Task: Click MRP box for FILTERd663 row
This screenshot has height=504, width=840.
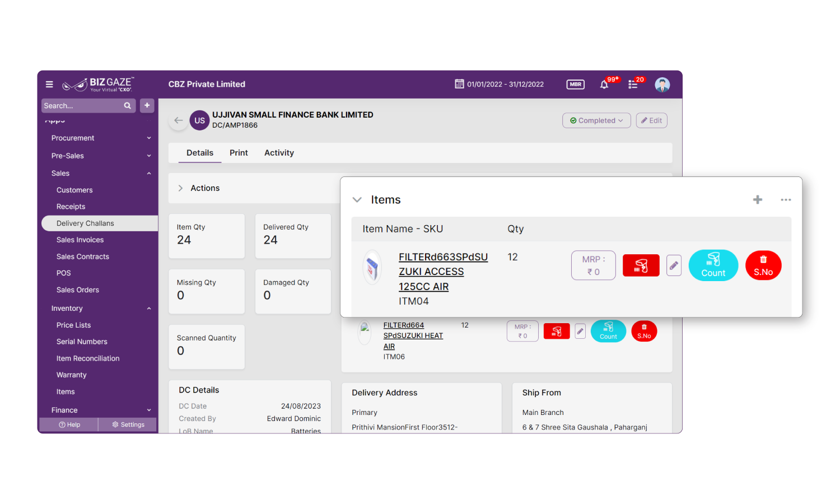Action: pyautogui.click(x=594, y=265)
